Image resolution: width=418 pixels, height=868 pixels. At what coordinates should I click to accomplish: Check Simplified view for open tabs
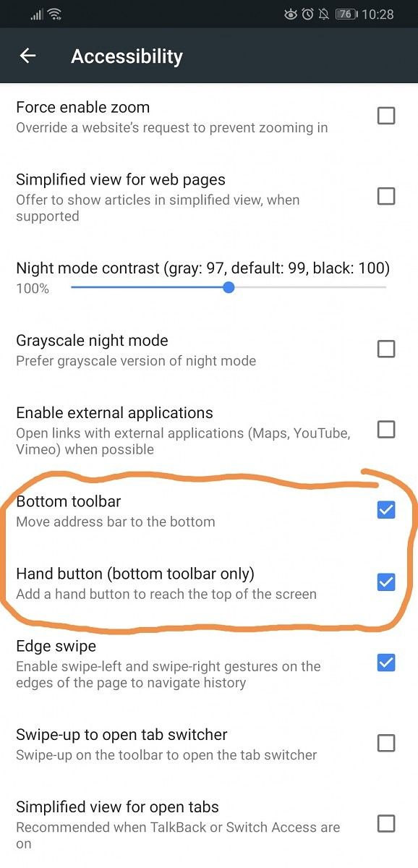click(x=386, y=823)
